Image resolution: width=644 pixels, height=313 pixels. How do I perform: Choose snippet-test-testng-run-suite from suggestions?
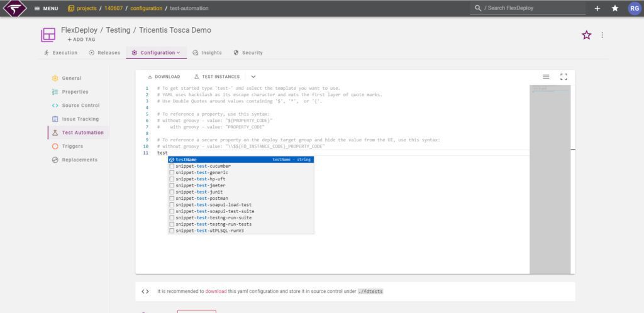point(241,218)
